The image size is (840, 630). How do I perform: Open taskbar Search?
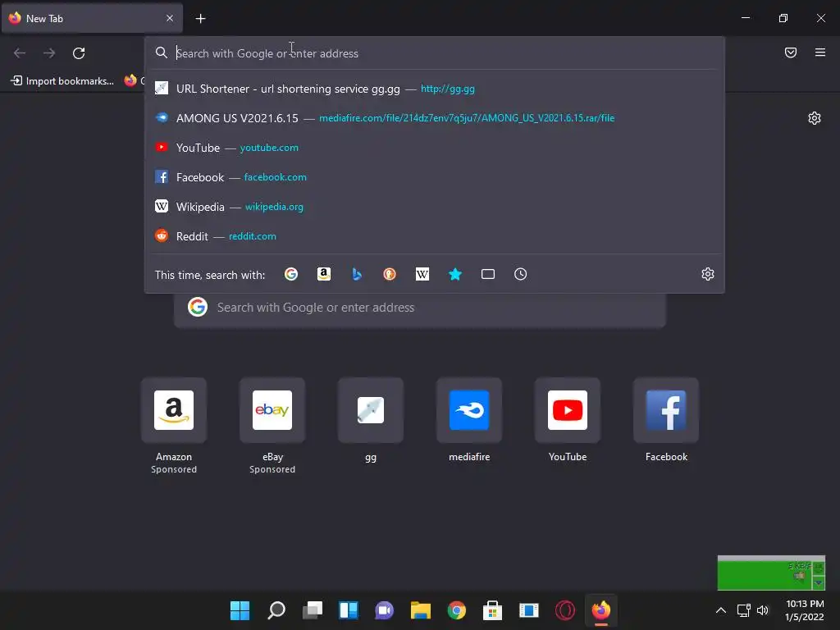276,610
